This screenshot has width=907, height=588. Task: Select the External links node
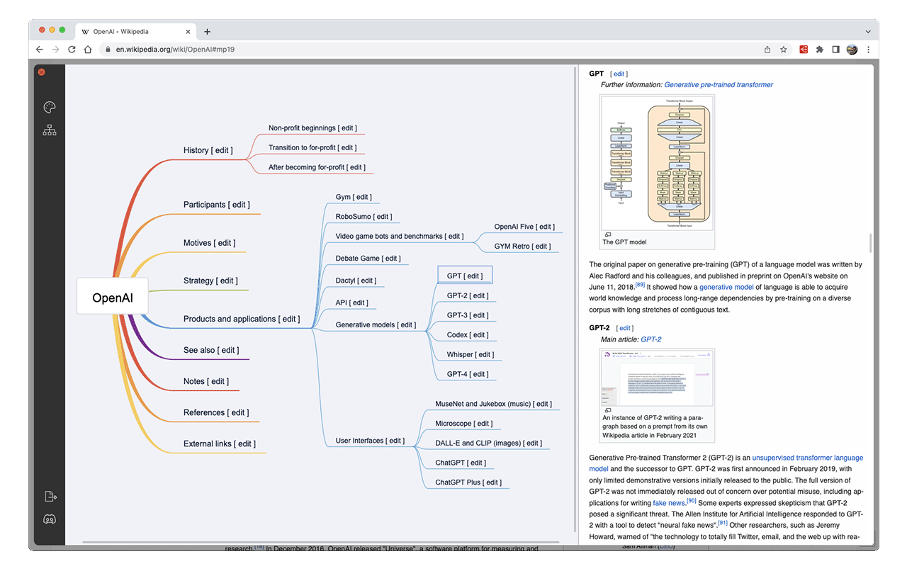(x=219, y=443)
